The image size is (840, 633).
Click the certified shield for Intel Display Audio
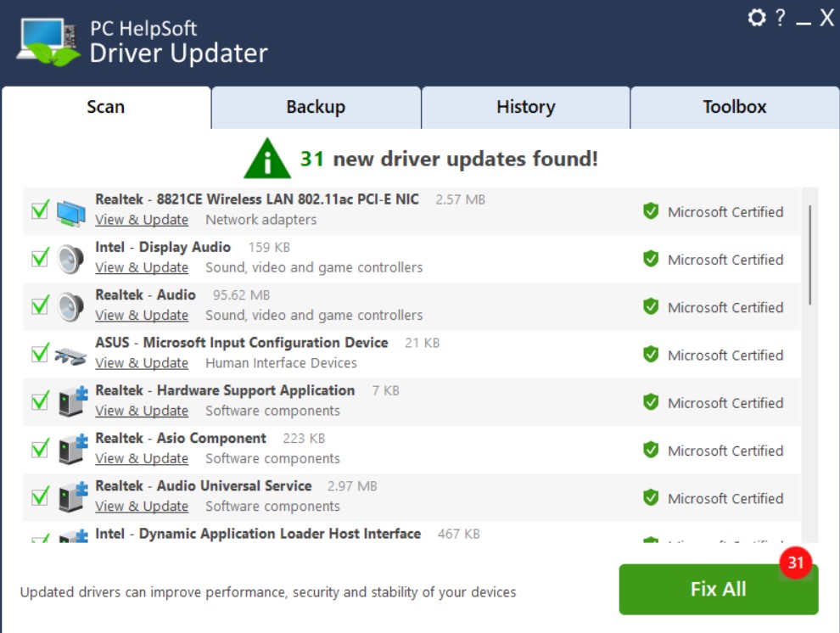click(x=650, y=259)
